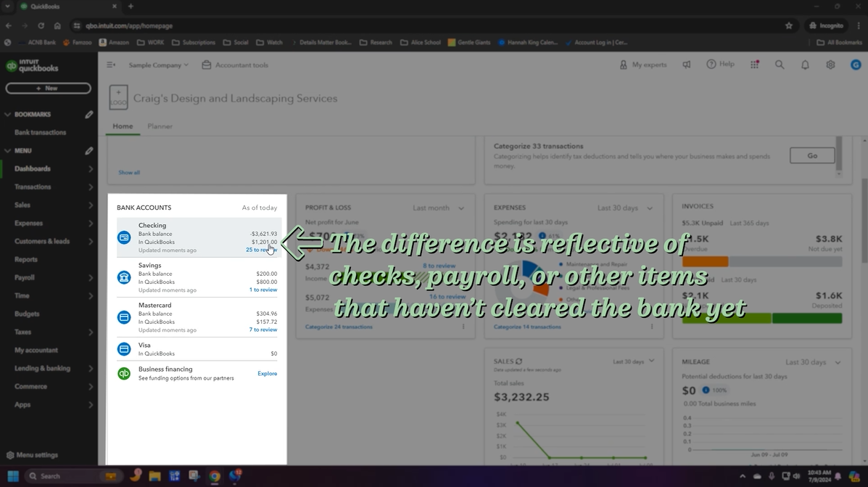Click Show all link
The width and height of the screenshot is (868, 487).
pyautogui.click(x=129, y=172)
